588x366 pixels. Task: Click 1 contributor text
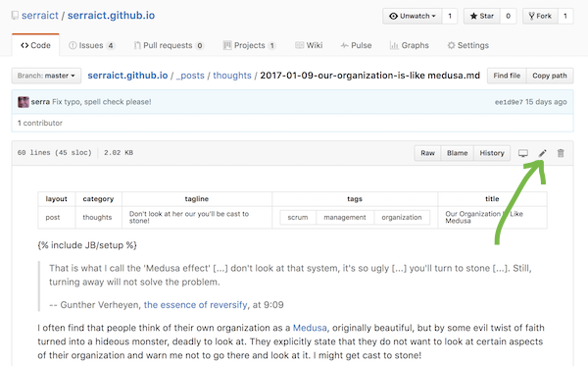[40, 123]
